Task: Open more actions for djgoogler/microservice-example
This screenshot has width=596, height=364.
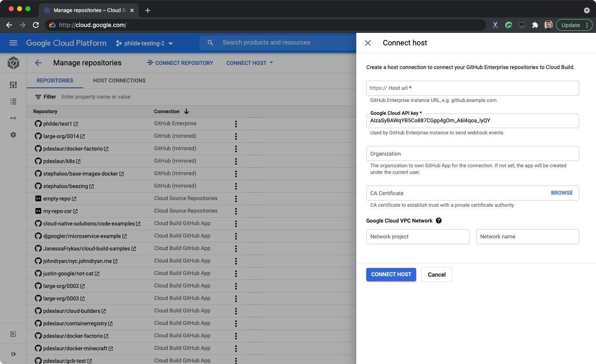Action: [236, 236]
